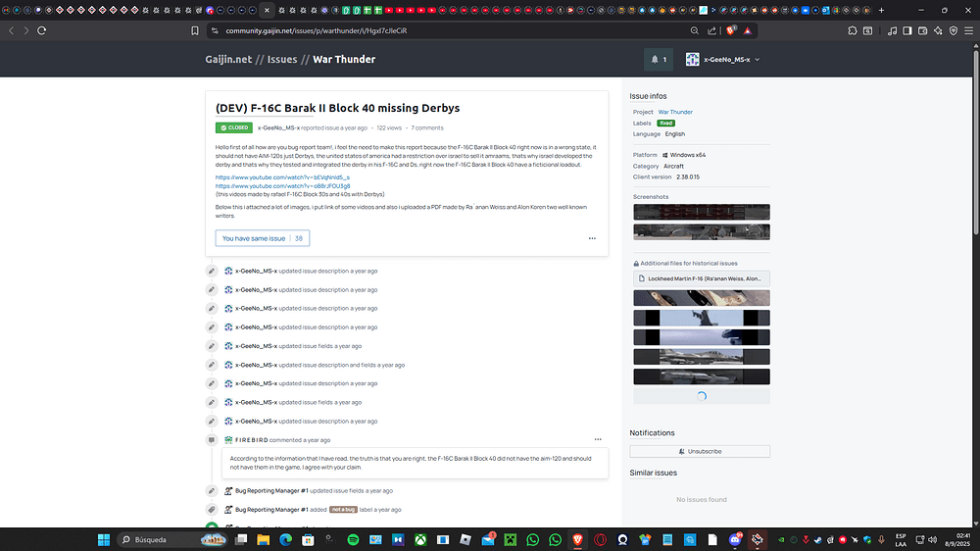Open the first additional files image thumbnail
Image resolution: width=980 pixels, height=551 pixels.
coord(702,298)
